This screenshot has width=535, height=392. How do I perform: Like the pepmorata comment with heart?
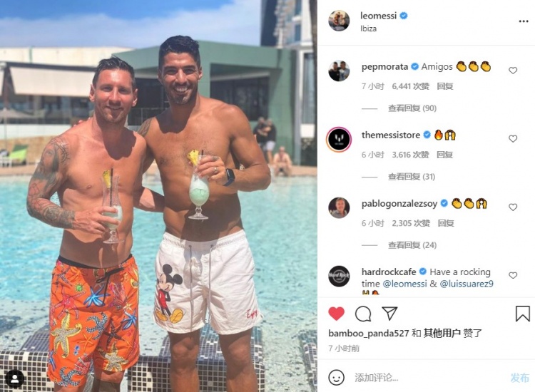(x=513, y=71)
